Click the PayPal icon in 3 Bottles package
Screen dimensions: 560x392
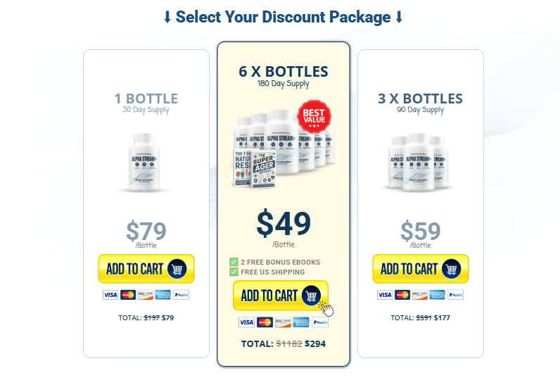click(455, 295)
